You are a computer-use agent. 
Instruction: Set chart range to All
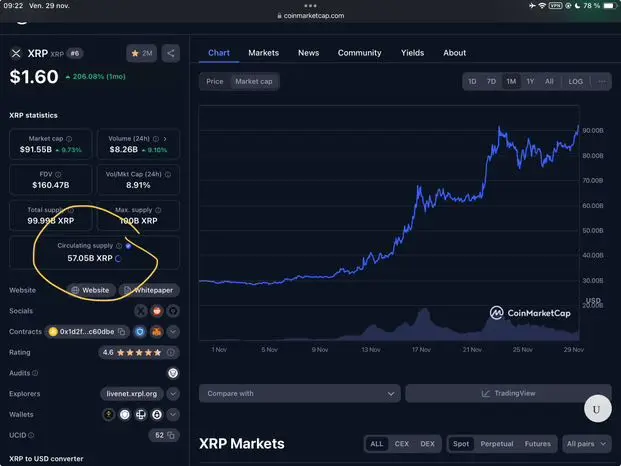549,82
